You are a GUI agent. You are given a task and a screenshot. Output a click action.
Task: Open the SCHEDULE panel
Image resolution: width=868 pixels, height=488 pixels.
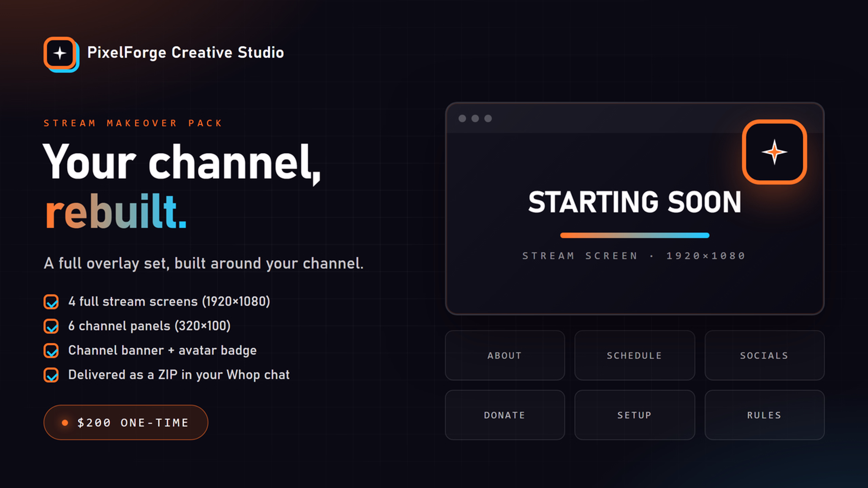(x=634, y=355)
